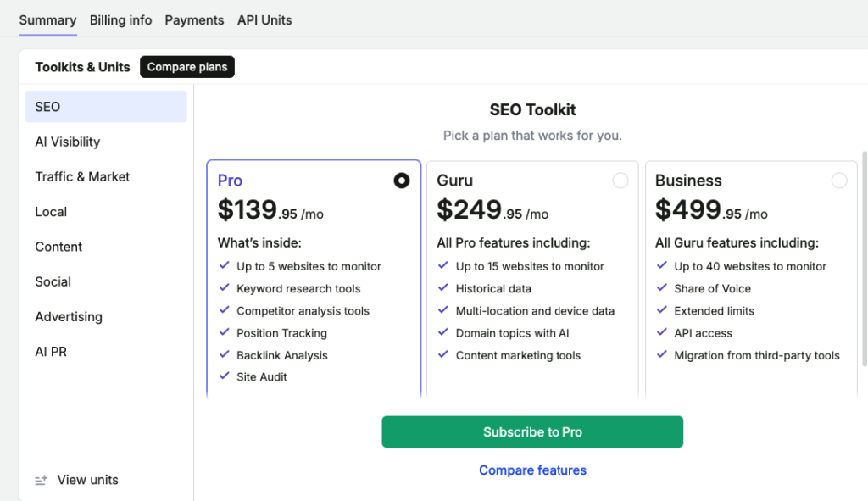Click the Guru plan title
The width and height of the screenshot is (868, 501).
454,181
